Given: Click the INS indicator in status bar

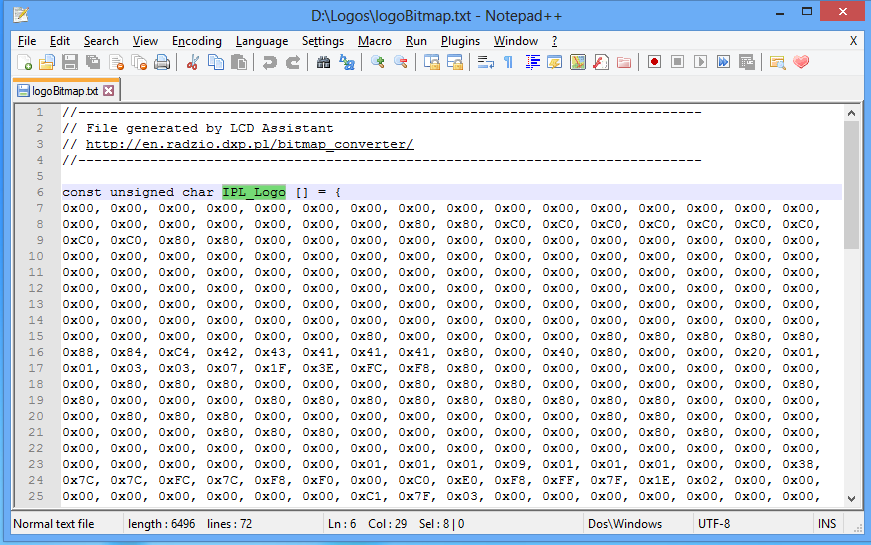Looking at the screenshot, I should tap(827, 523).
